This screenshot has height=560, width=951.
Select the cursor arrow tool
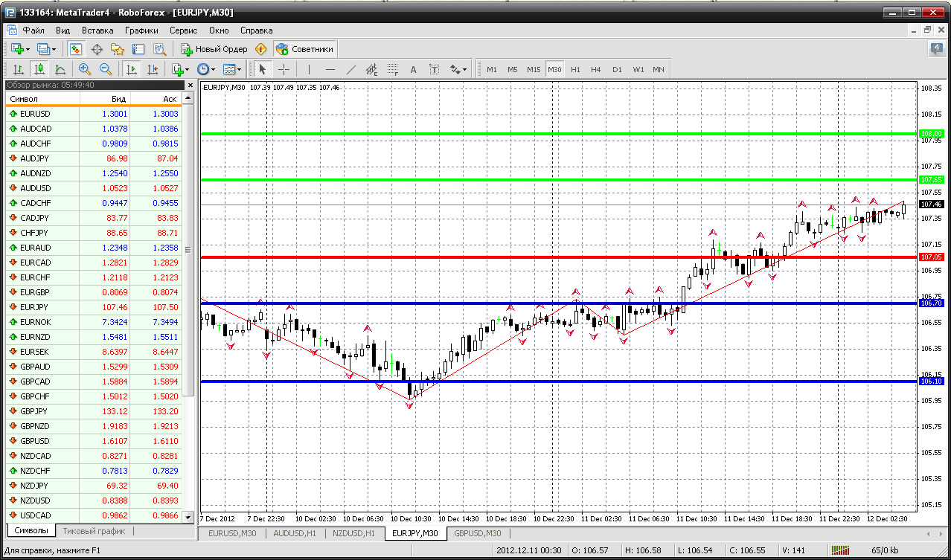click(x=262, y=69)
